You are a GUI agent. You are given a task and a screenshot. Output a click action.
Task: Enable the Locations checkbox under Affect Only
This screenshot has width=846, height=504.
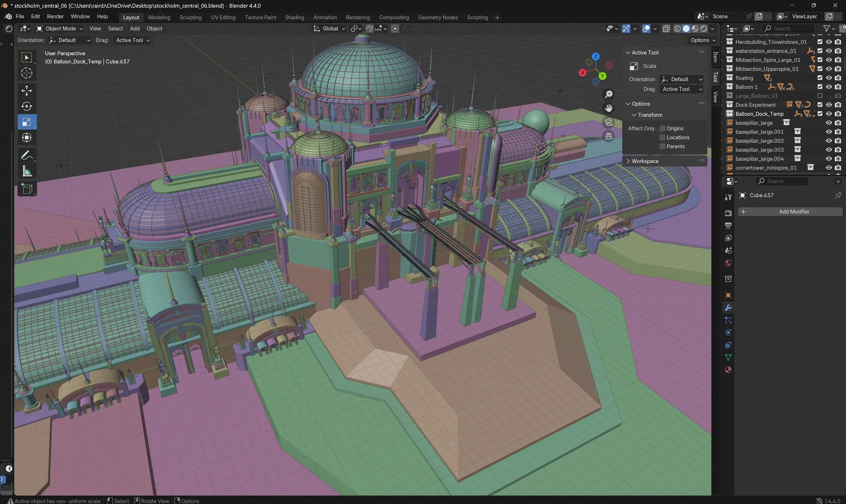(x=662, y=137)
